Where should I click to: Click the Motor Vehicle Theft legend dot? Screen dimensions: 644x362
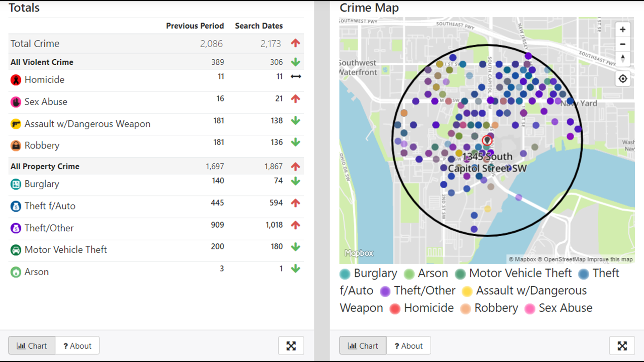coord(460,274)
